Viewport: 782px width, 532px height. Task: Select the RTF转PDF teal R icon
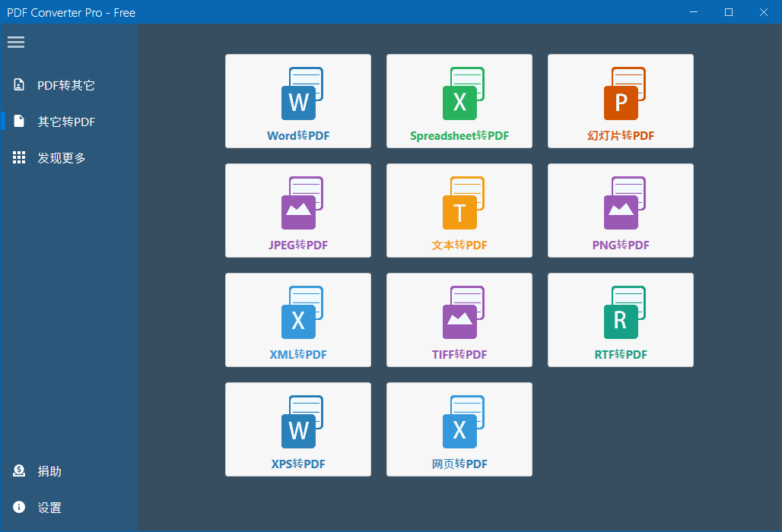coord(625,312)
